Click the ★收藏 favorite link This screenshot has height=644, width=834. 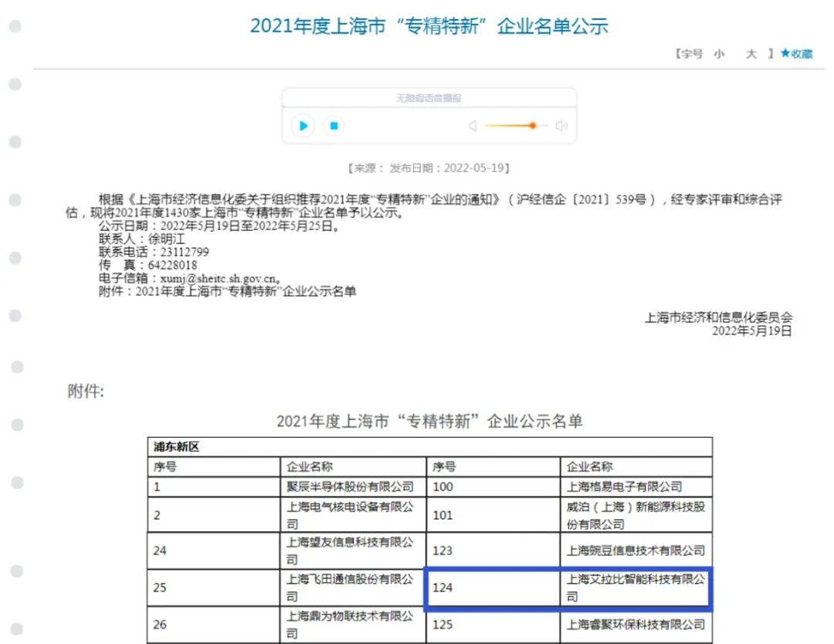pos(796,54)
